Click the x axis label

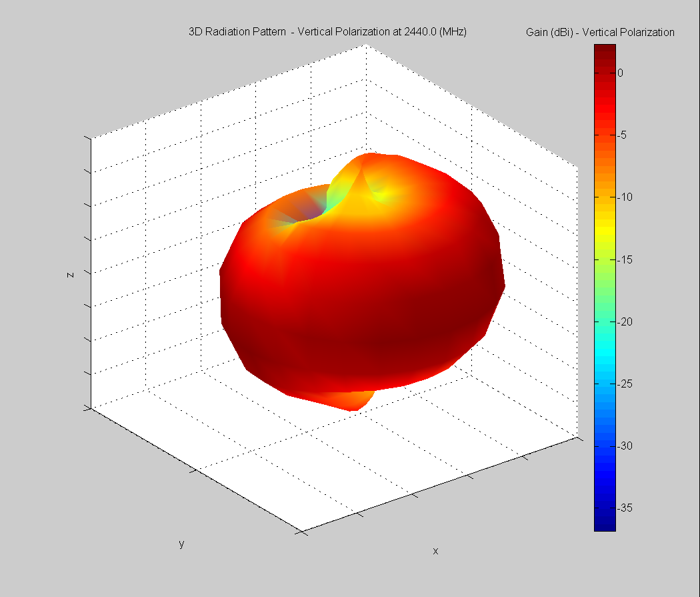click(x=435, y=551)
